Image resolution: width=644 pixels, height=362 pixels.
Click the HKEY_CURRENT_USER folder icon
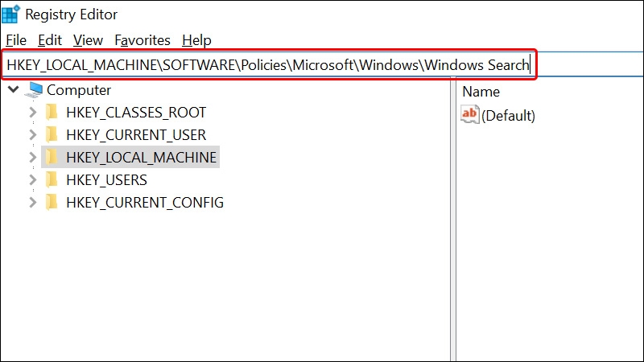pos(52,134)
